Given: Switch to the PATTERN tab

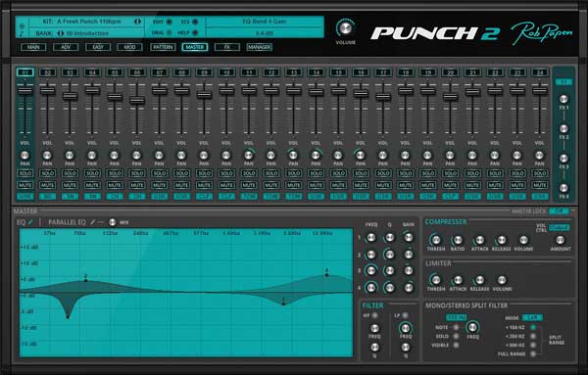Looking at the screenshot, I should [163, 47].
